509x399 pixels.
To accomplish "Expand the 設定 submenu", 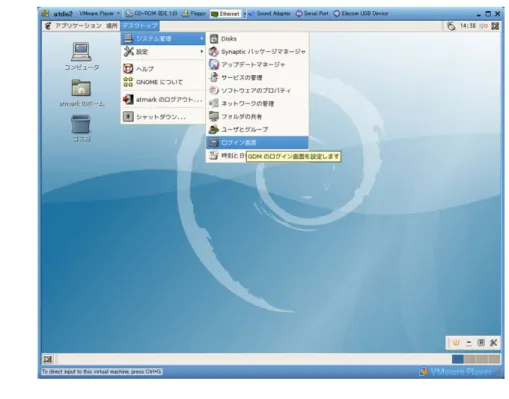I will 163,52.
